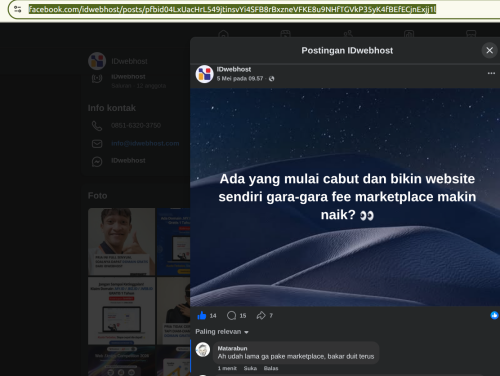Share the post with the arrow icon
This screenshot has width=500, height=376.
pyautogui.click(x=261, y=315)
